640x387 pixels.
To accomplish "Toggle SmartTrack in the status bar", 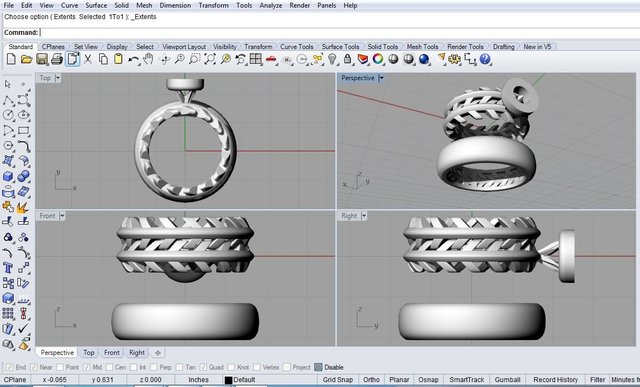I will pyautogui.click(x=467, y=380).
